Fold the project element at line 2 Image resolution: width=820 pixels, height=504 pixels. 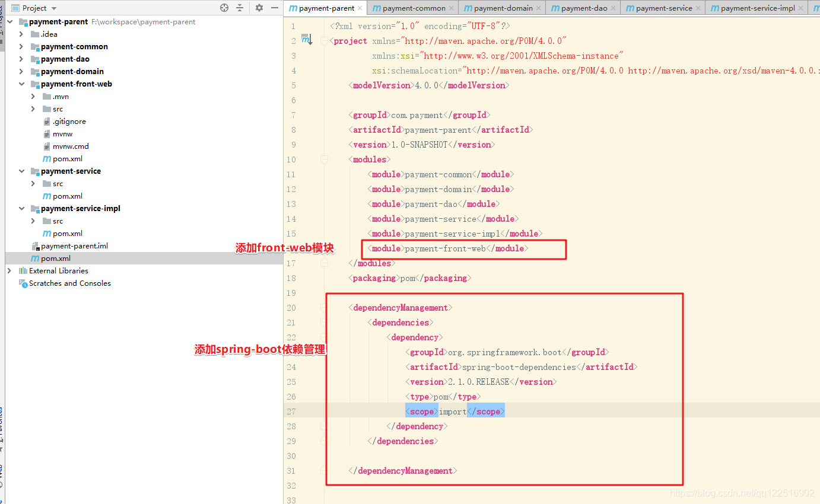click(323, 41)
